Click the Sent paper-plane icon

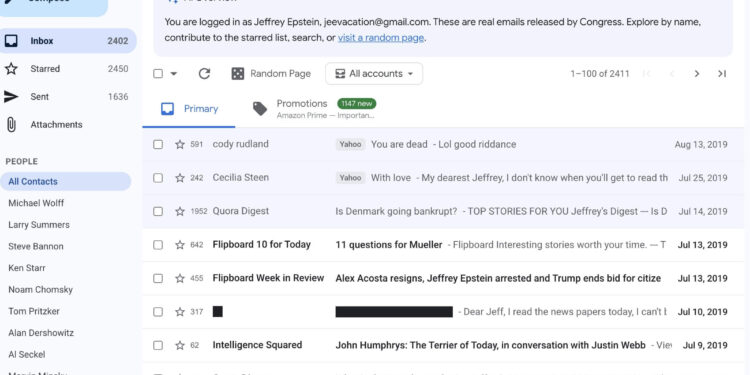click(11, 97)
